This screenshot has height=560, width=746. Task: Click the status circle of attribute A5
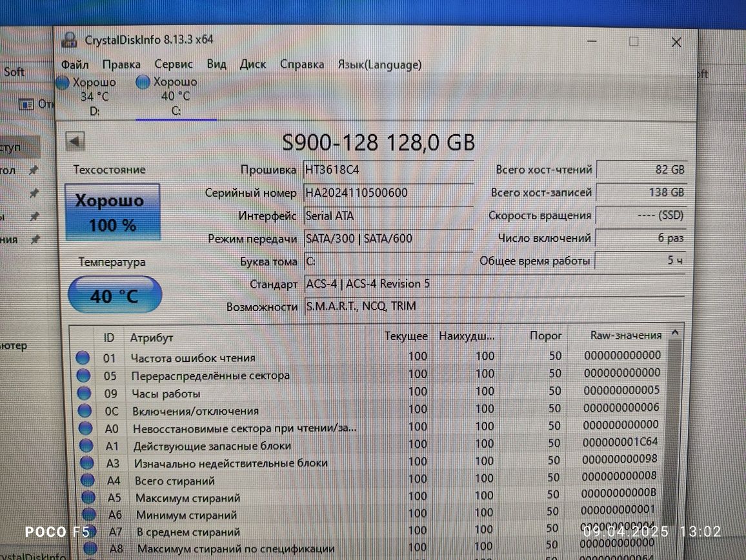(88, 497)
